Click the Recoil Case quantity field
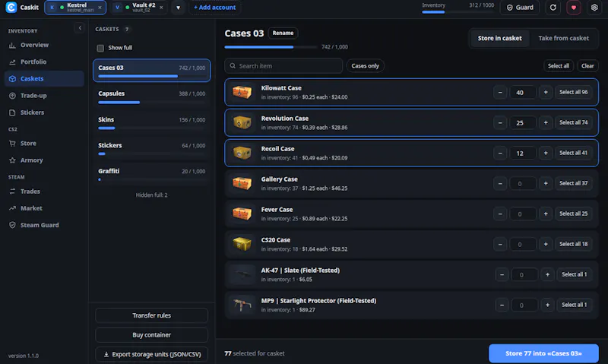The width and height of the screenshot is (608, 364). [523, 153]
